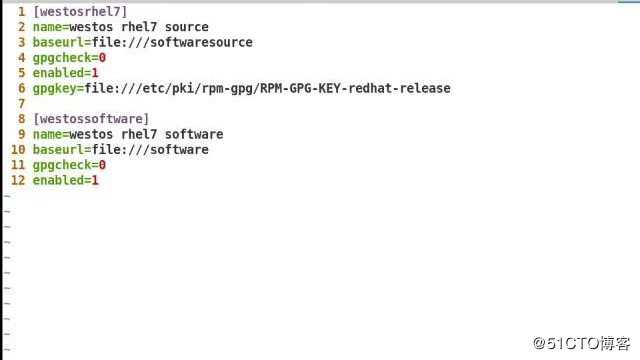The image size is (640, 360).
Task: Click name=westos rhel7 software line
Action: [128, 134]
